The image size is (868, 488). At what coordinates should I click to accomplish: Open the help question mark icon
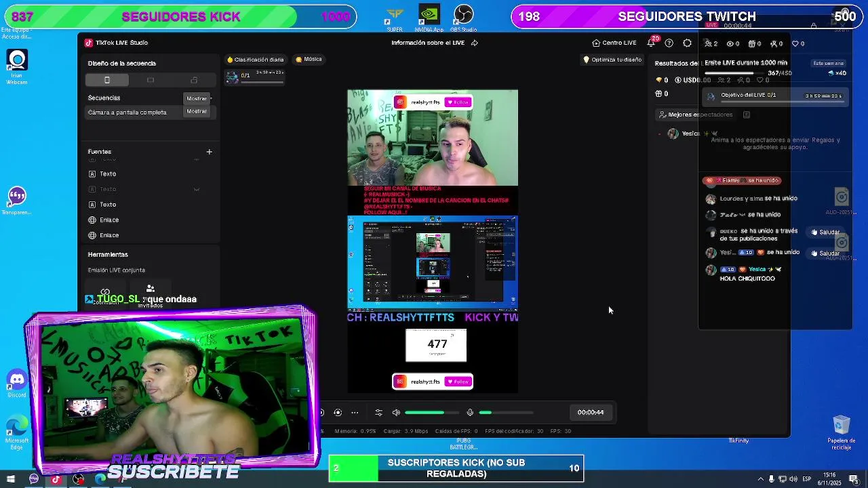click(669, 43)
